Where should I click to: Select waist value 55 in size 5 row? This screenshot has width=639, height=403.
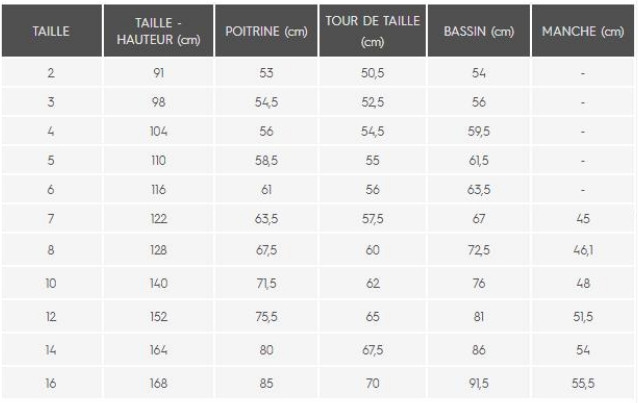point(372,160)
